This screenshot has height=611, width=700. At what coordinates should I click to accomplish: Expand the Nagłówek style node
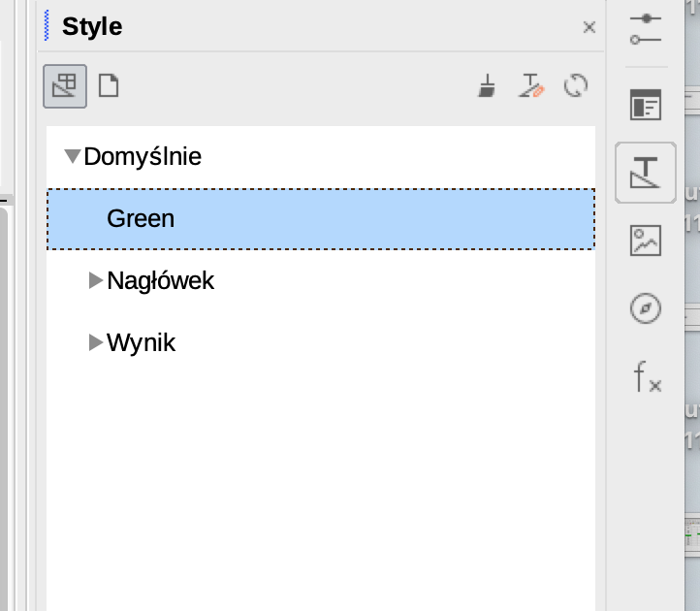tap(96, 280)
